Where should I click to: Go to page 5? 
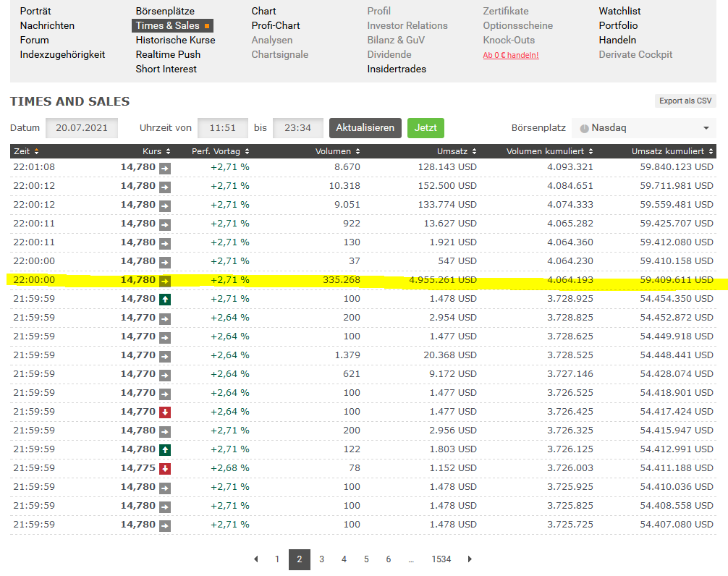[366, 559]
